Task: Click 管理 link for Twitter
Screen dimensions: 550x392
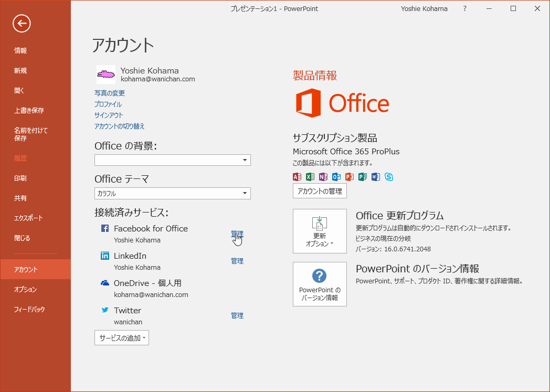Action: click(x=237, y=315)
